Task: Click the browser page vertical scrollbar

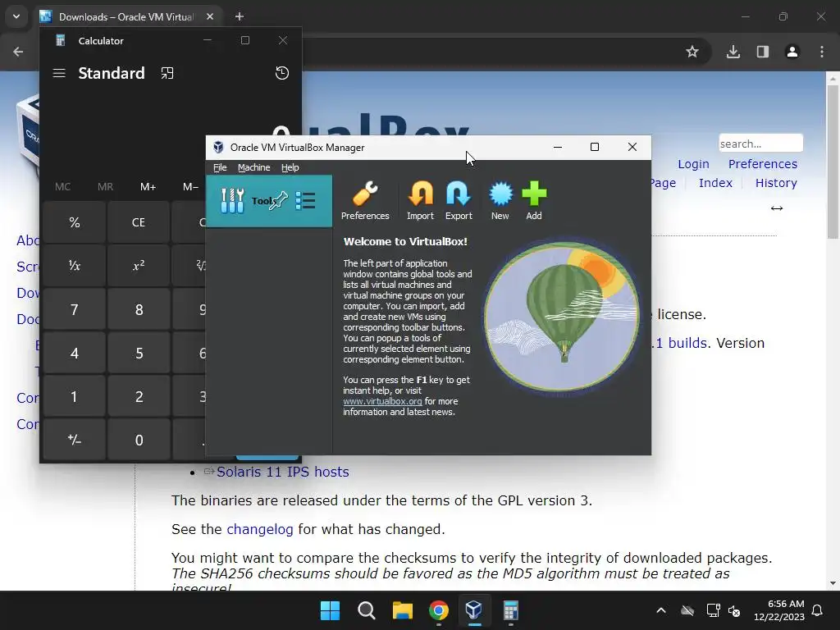Action: tap(833, 161)
